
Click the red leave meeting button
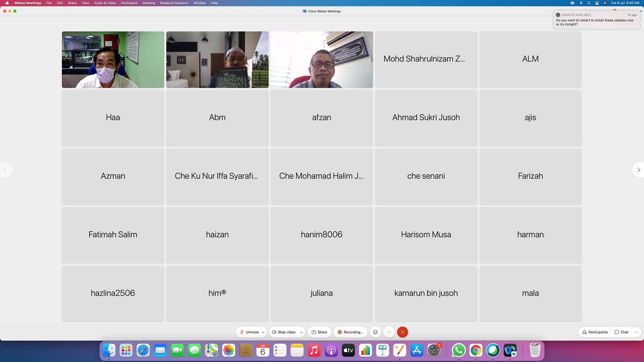(402, 332)
